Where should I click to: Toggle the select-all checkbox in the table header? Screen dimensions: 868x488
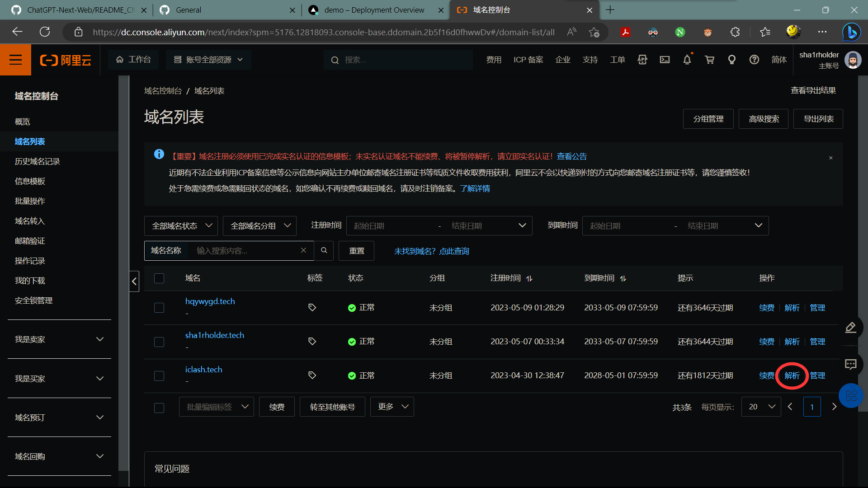pyautogui.click(x=159, y=278)
